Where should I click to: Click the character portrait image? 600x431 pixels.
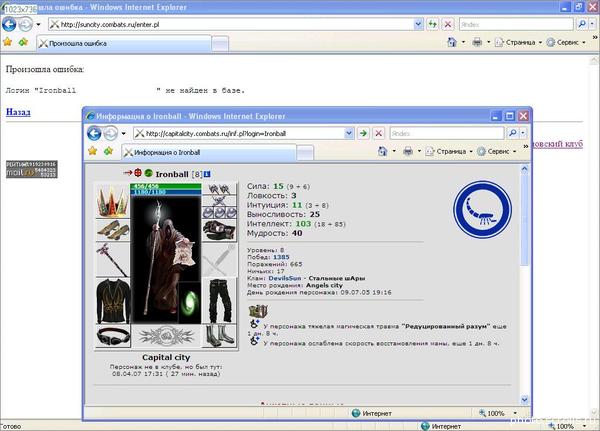[165, 260]
